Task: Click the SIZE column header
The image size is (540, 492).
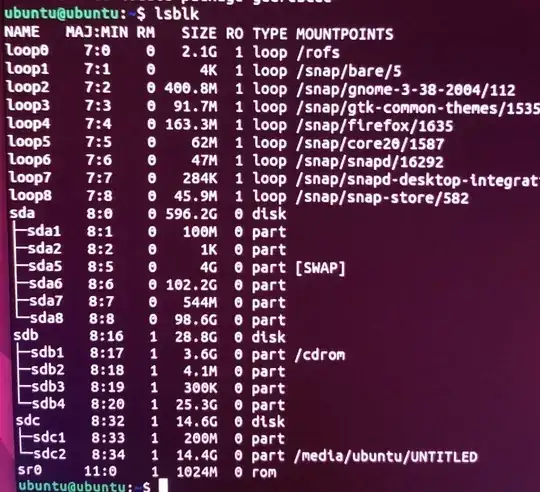Action: (199, 33)
